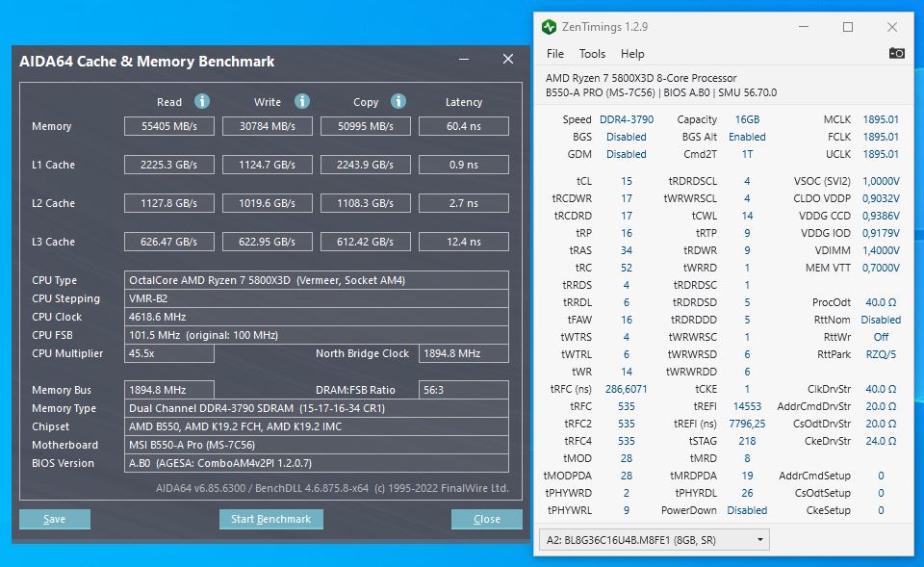Select the L3 Cache read value 626.47 GB/s
Screen dimensions: 924x567
tap(169, 241)
